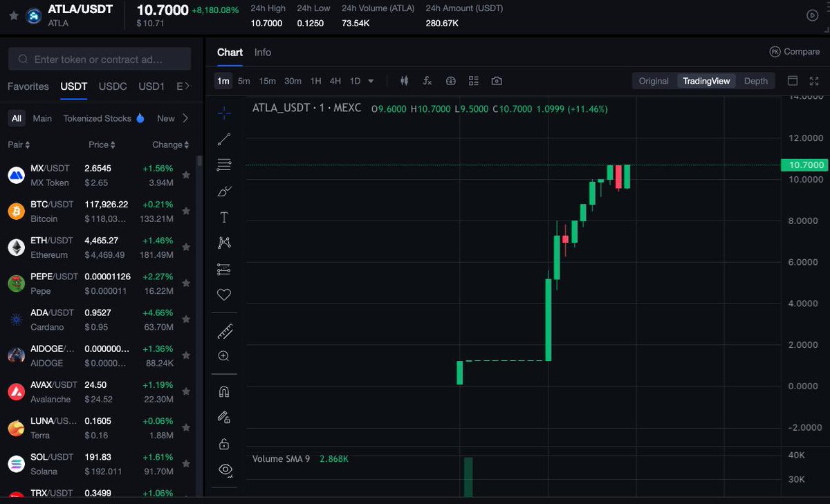
Task: Expand more timeframe options dropdown arrow
Action: click(371, 81)
